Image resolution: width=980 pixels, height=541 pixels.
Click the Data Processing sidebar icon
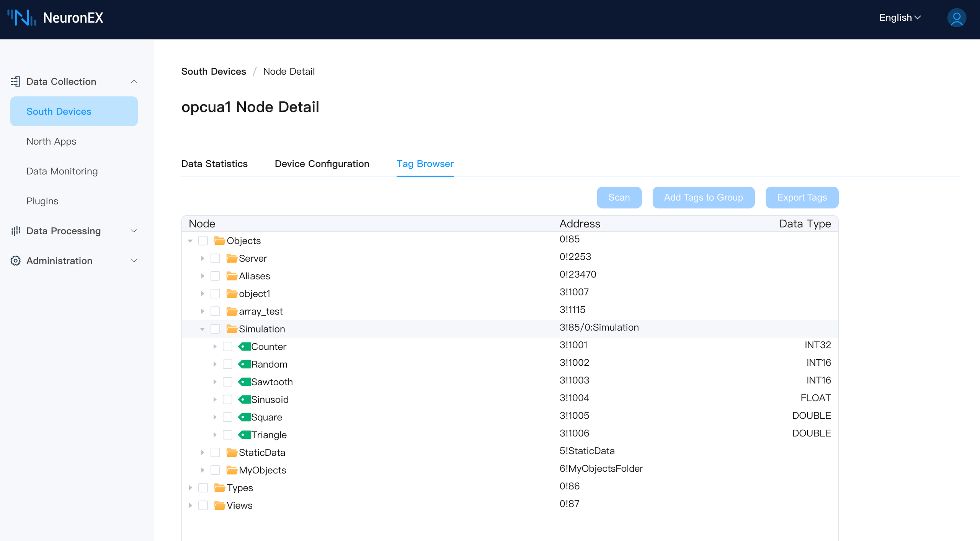[16, 231]
